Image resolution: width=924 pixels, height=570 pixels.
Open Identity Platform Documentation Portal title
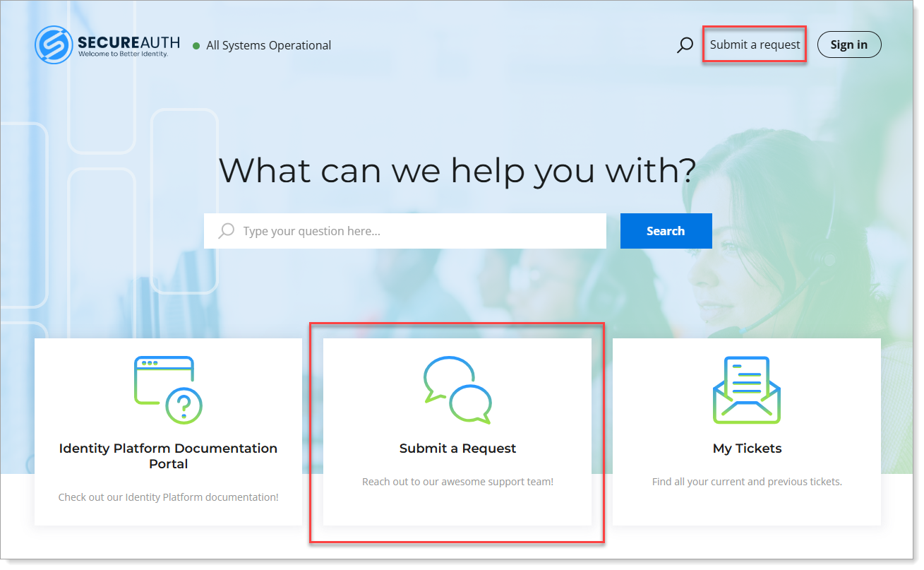(x=168, y=456)
